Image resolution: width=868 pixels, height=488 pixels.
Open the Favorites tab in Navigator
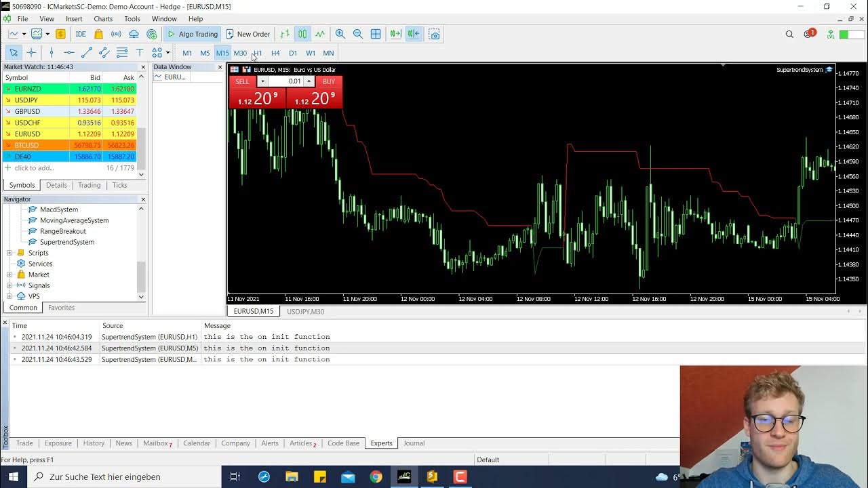tap(61, 308)
